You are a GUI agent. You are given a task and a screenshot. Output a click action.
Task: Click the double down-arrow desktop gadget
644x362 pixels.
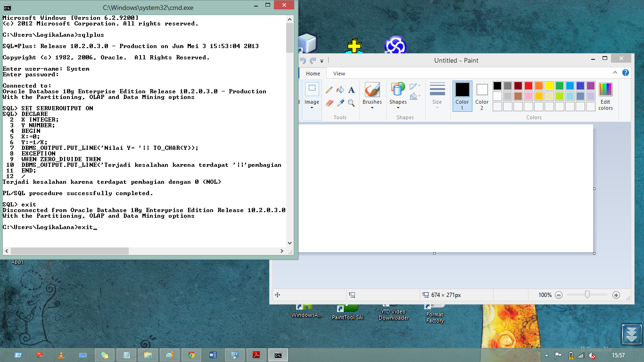click(632, 335)
